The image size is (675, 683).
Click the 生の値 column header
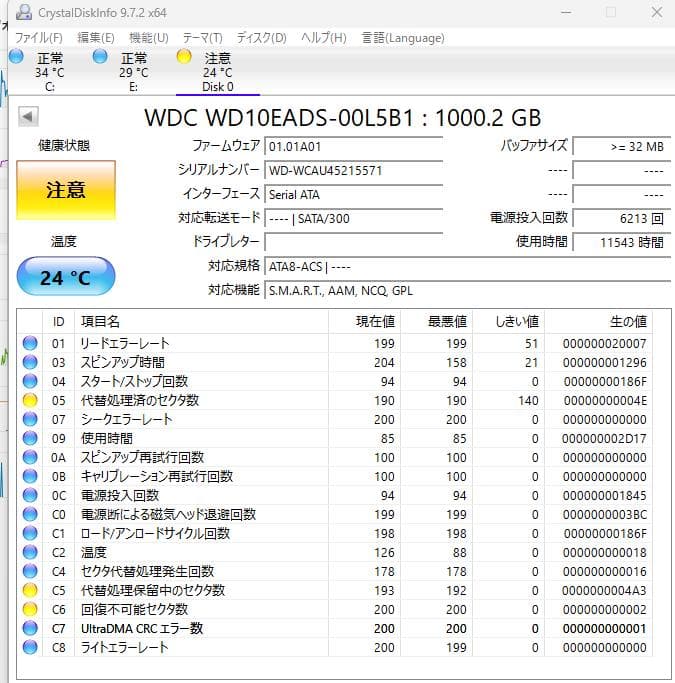[628, 321]
